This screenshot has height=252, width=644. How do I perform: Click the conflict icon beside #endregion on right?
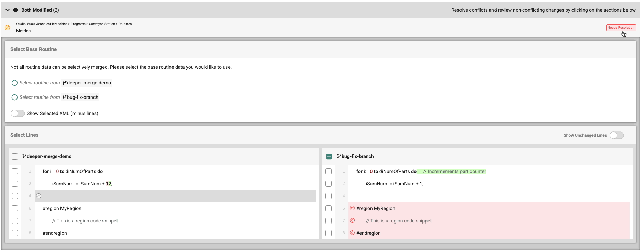click(x=352, y=233)
